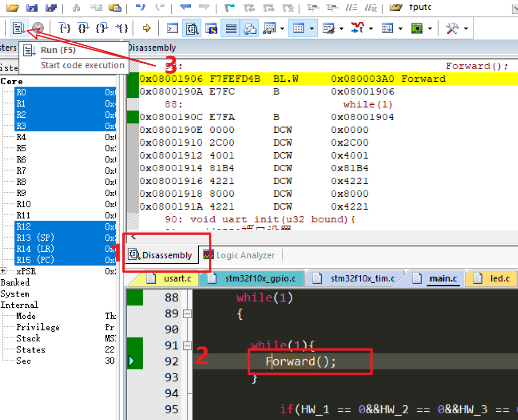Image resolution: width=518 pixels, height=420 pixels.
Task: Open the Trace Windows icon
Action: pyautogui.click(x=387, y=28)
